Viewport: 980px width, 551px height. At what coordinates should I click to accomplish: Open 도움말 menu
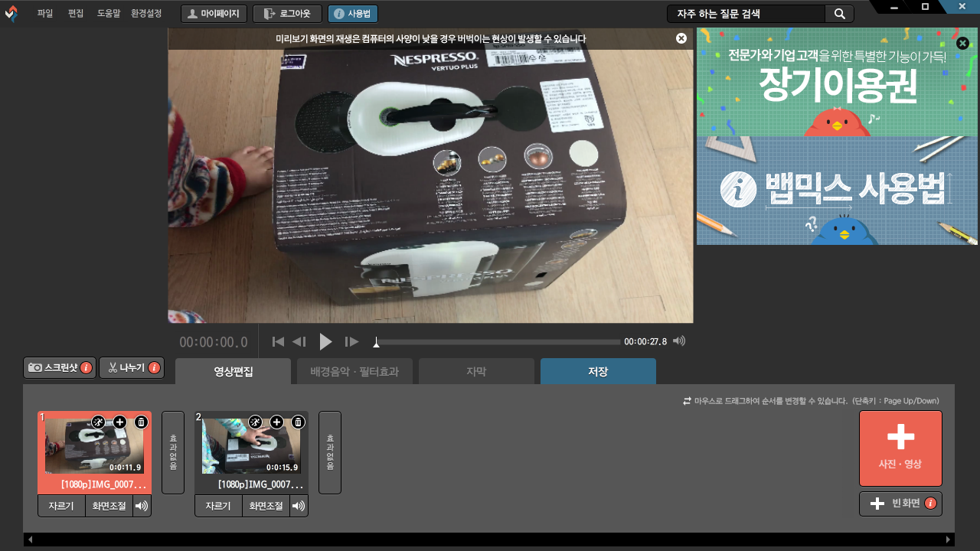(109, 13)
